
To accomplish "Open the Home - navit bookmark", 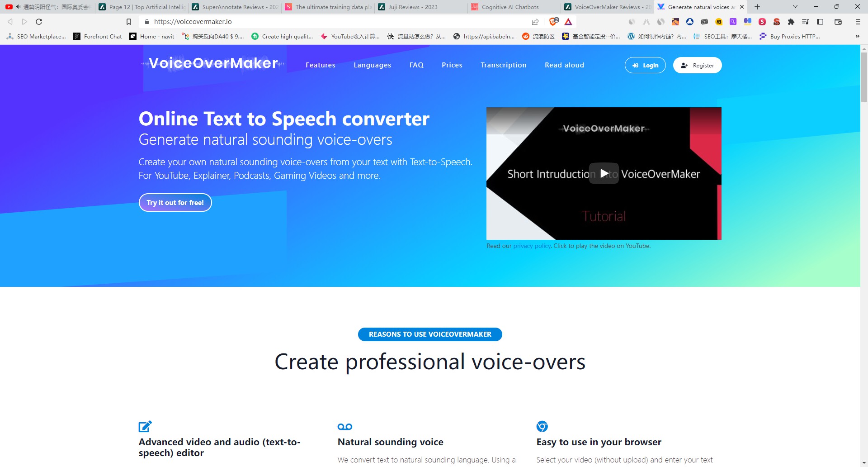I will point(152,36).
